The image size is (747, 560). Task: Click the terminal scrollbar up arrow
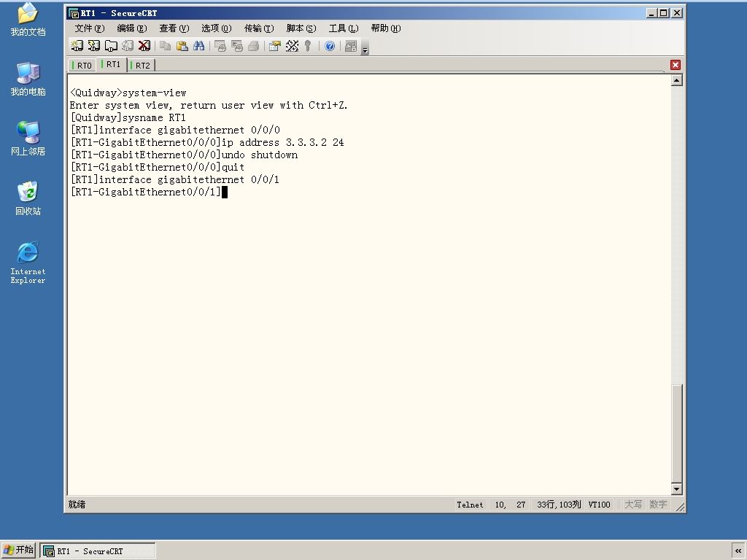coord(676,80)
